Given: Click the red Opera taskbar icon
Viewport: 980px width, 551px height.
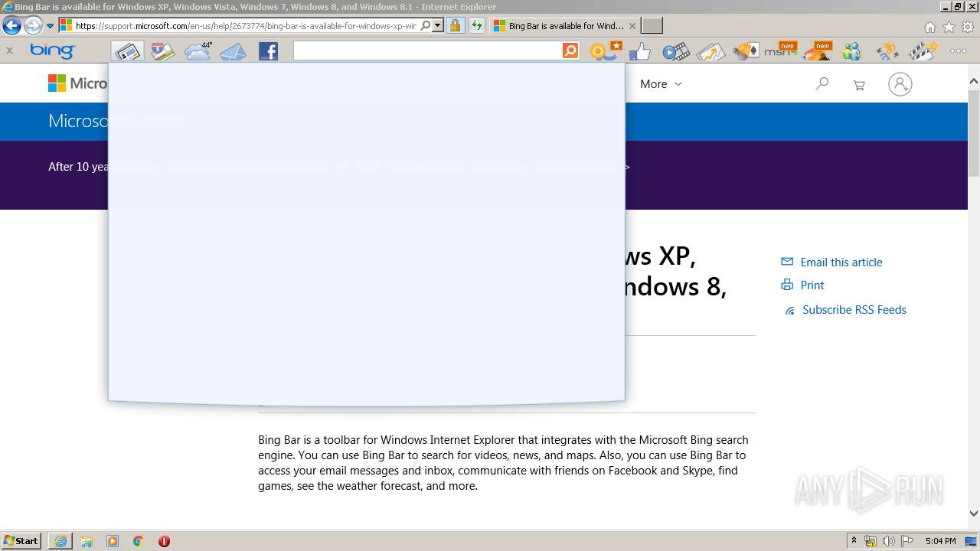Looking at the screenshot, I should pyautogui.click(x=164, y=541).
